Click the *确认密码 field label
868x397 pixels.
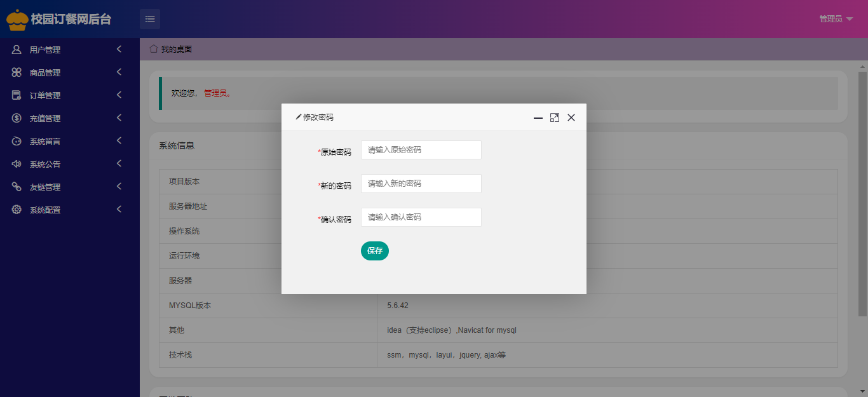(334, 220)
